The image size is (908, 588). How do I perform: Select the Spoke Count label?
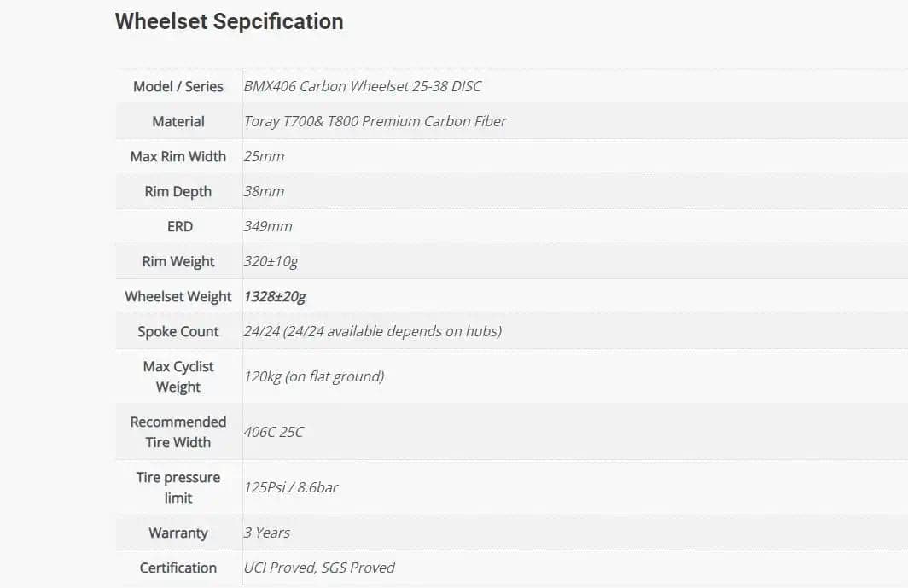pos(178,331)
